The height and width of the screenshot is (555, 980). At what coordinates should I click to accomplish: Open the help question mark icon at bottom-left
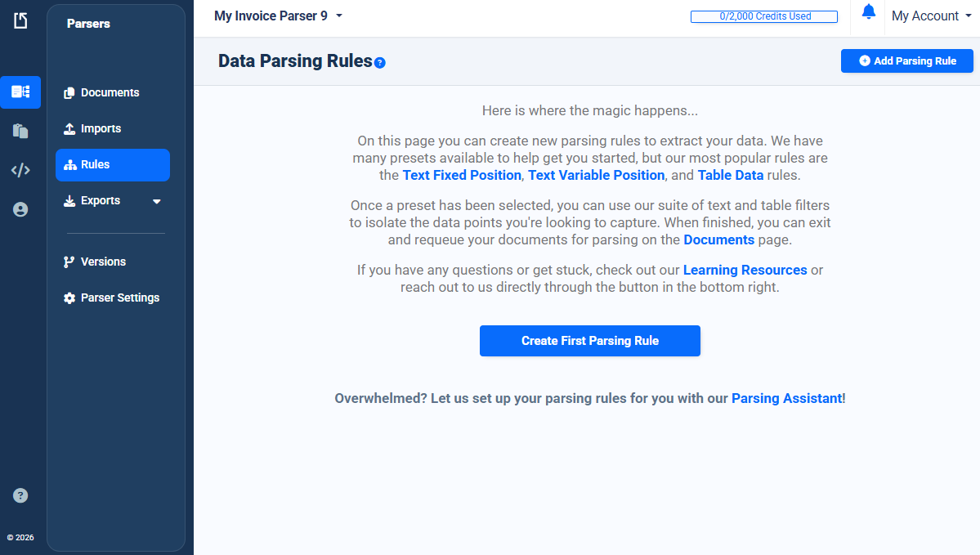(x=21, y=495)
